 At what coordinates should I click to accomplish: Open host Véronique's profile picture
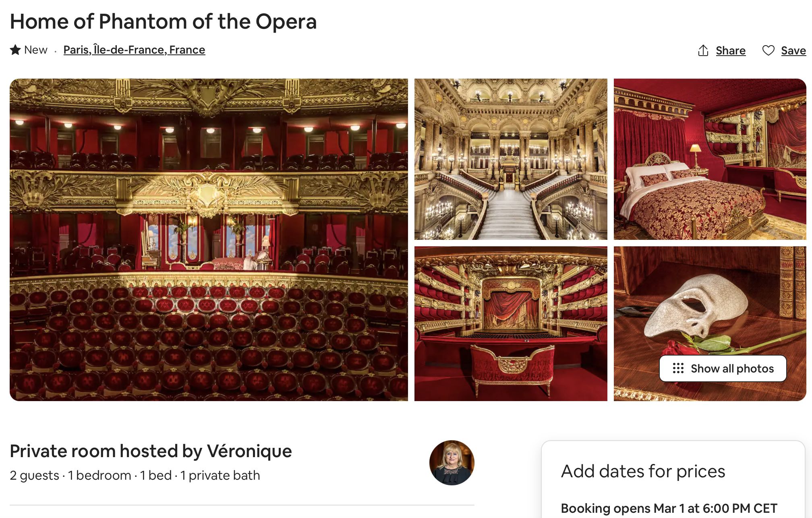coord(452,462)
